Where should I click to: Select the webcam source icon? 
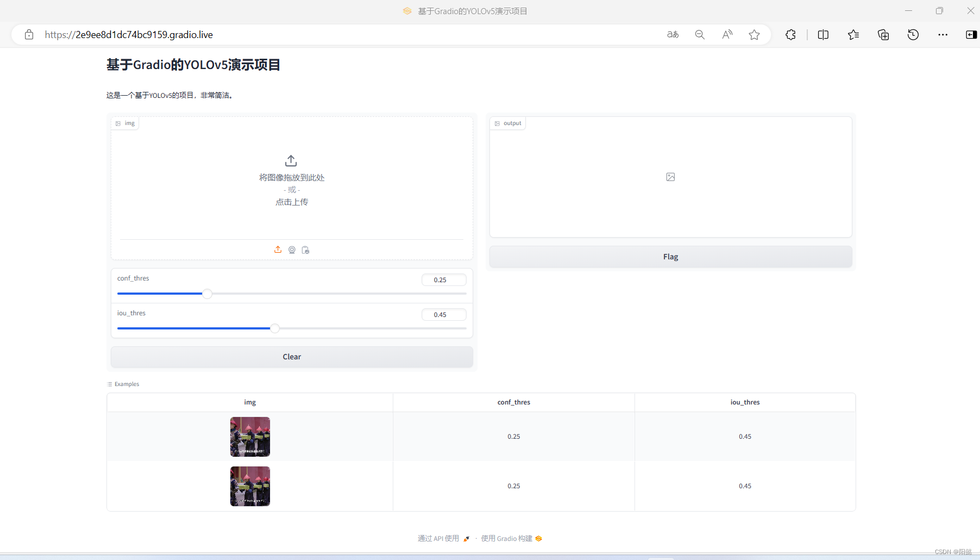point(292,250)
